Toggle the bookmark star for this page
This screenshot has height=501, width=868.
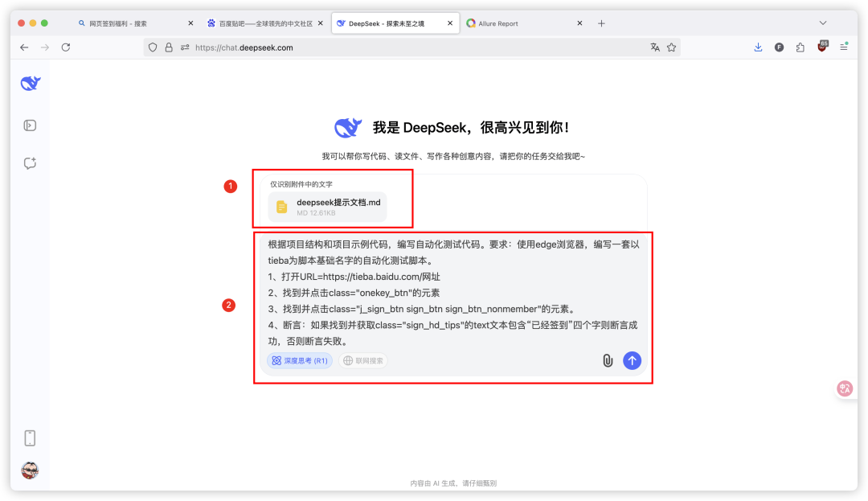pyautogui.click(x=674, y=47)
